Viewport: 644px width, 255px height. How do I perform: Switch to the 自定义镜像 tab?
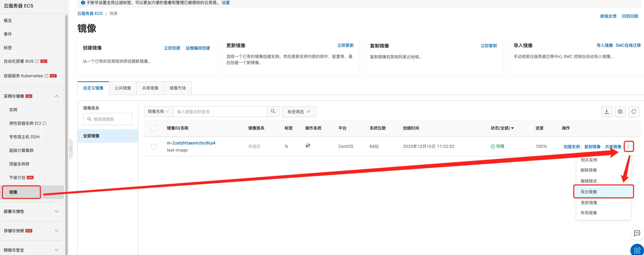click(x=93, y=88)
